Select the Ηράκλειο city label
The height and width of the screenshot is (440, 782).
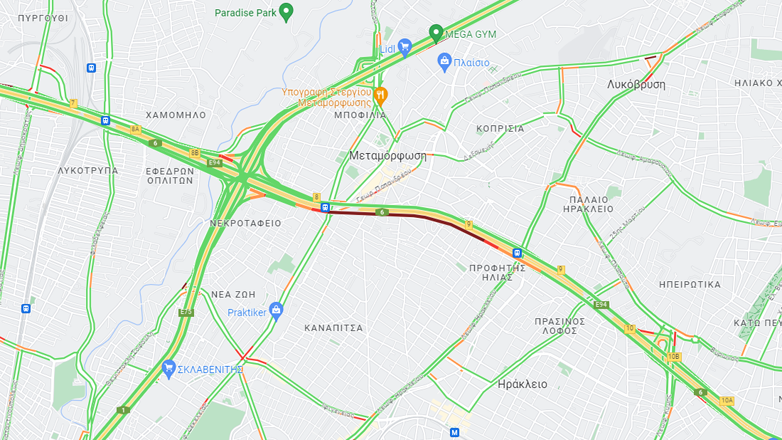point(522,384)
